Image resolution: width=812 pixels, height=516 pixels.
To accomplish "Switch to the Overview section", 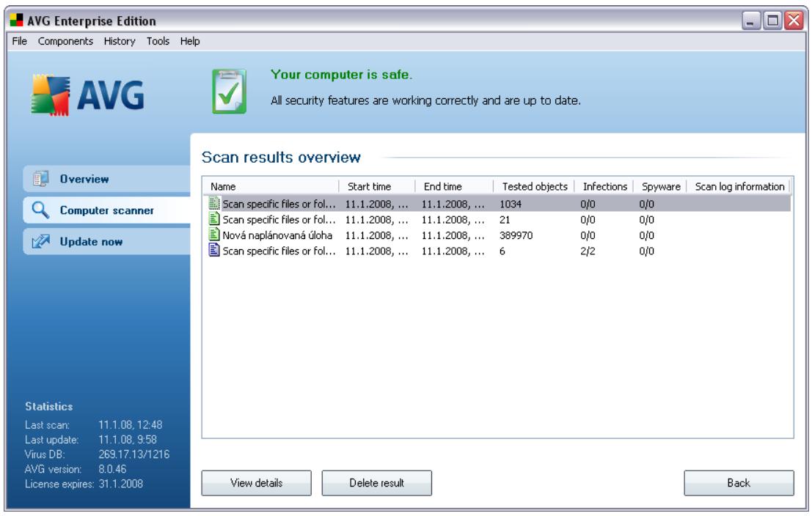I will [x=106, y=179].
